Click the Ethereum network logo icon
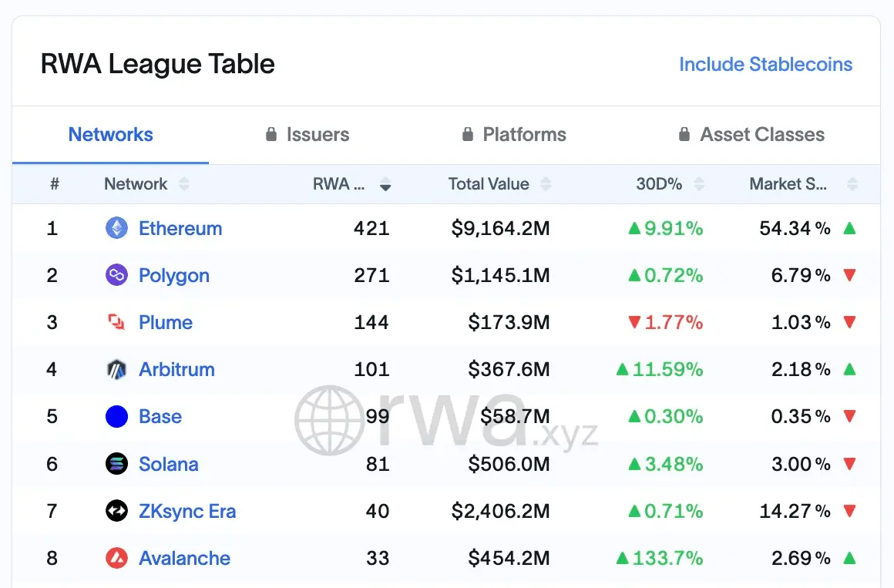The height and width of the screenshot is (588, 894). click(x=117, y=228)
